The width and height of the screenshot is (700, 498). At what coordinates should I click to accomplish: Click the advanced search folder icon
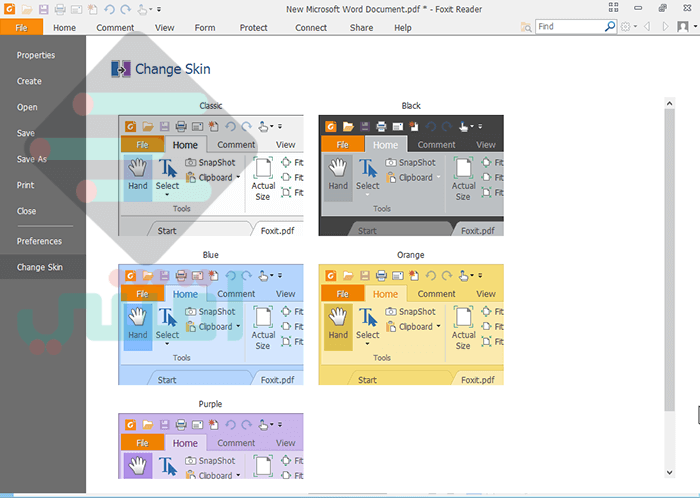pos(526,27)
